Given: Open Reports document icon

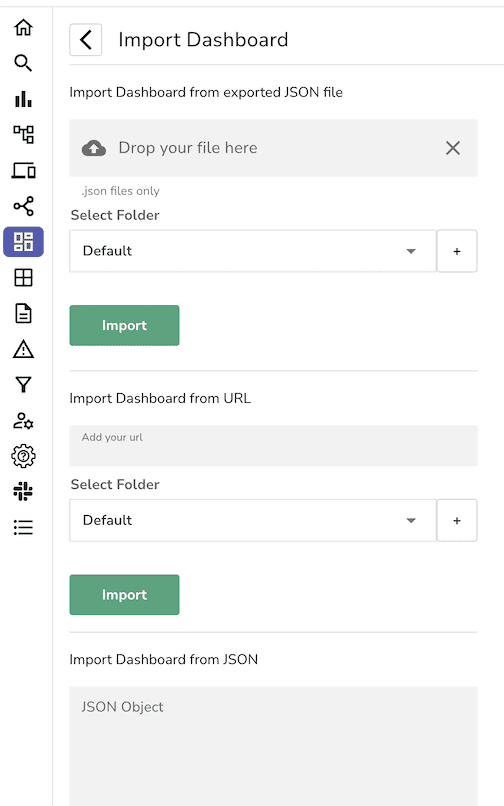Looking at the screenshot, I should coord(23,314).
